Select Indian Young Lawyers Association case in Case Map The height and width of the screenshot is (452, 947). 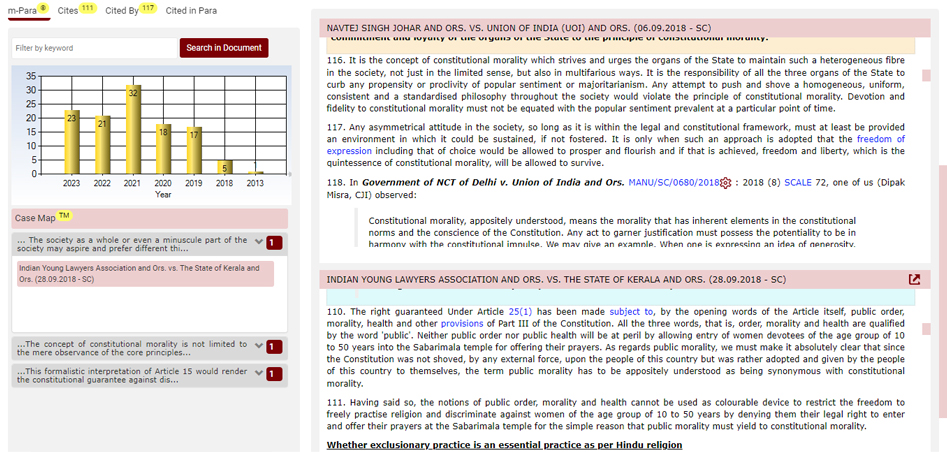[x=145, y=273]
